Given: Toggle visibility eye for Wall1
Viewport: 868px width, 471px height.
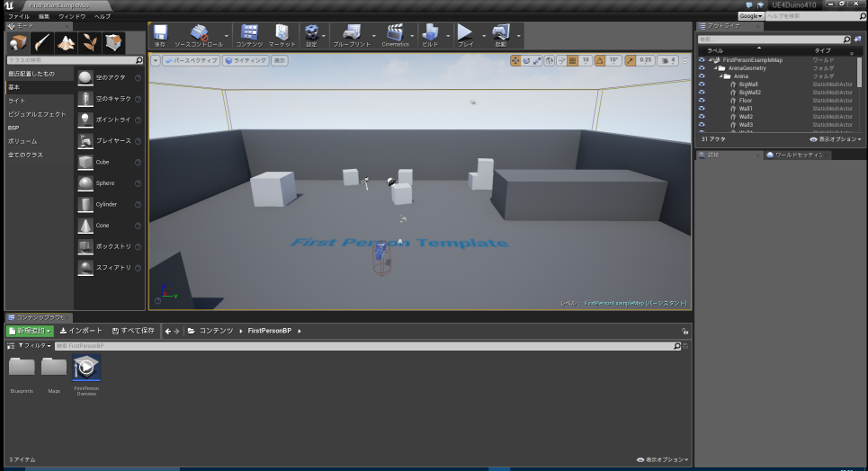Looking at the screenshot, I should (x=702, y=109).
